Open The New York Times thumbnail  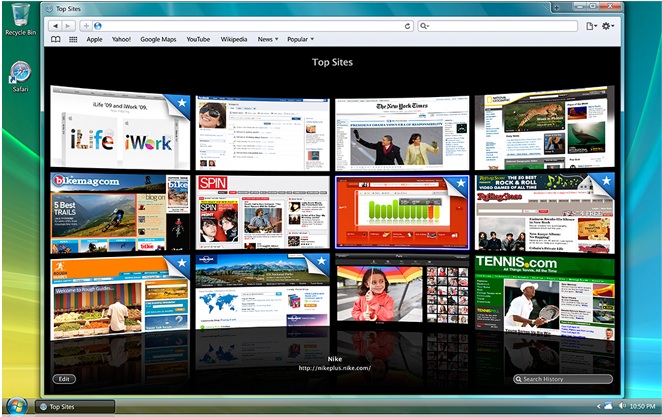click(402, 133)
